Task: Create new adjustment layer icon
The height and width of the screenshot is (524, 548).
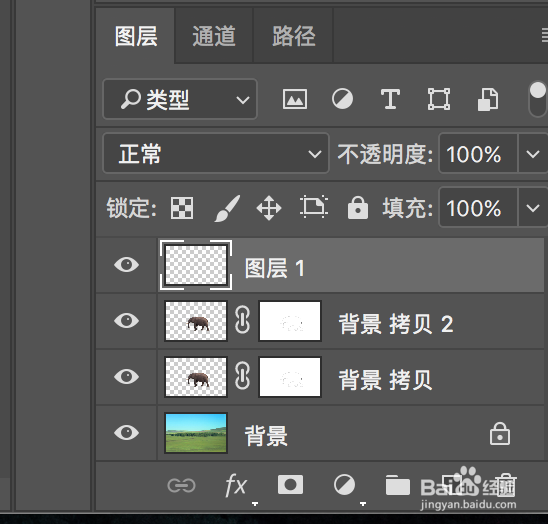Action: click(344, 485)
